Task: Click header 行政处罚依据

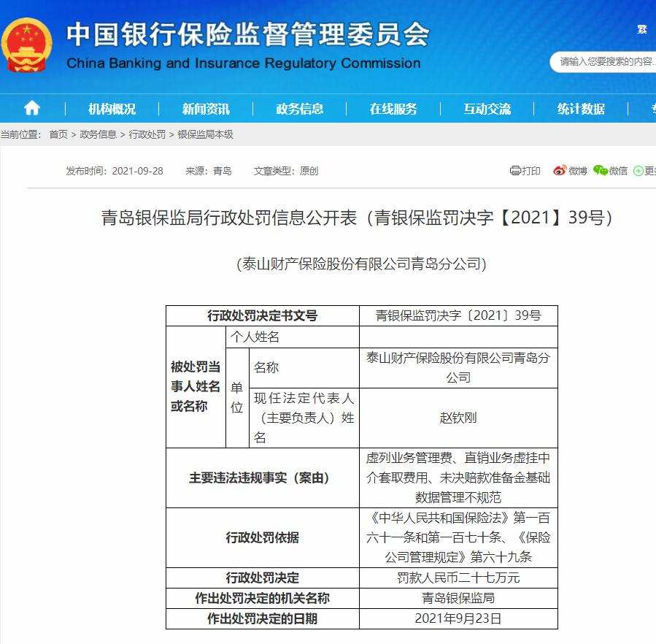Action: click(262, 537)
